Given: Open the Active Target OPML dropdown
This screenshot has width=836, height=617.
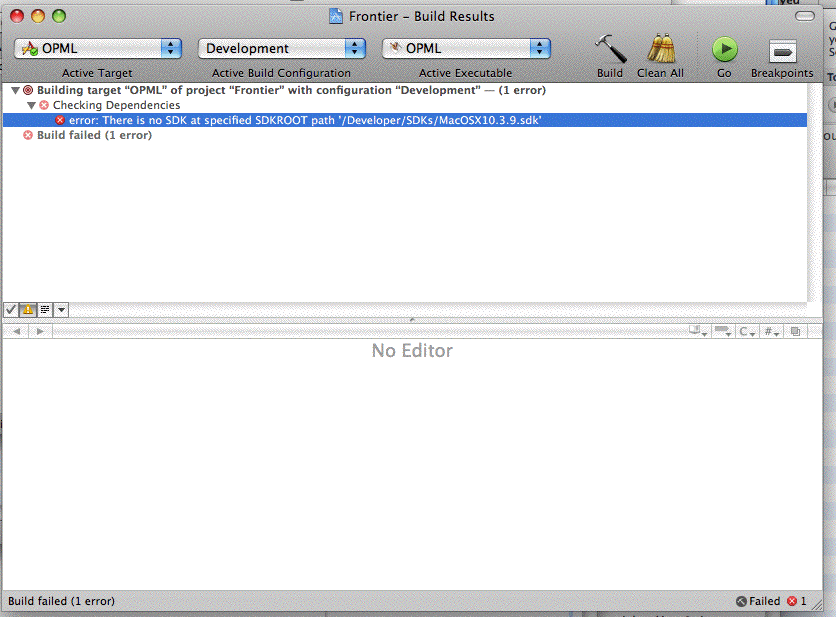Looking at the screenshot, I should coord(98,48).
